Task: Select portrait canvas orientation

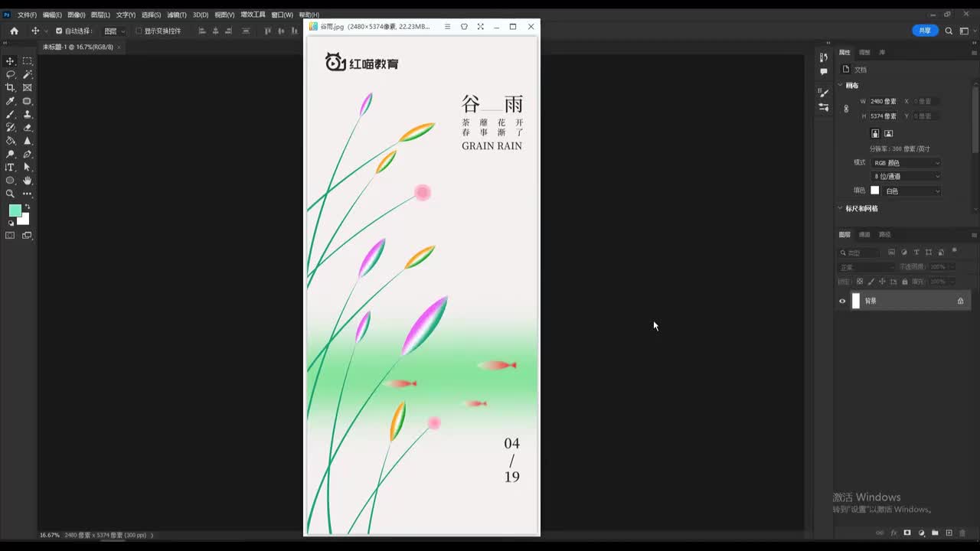Action: (x=875, y=133)
